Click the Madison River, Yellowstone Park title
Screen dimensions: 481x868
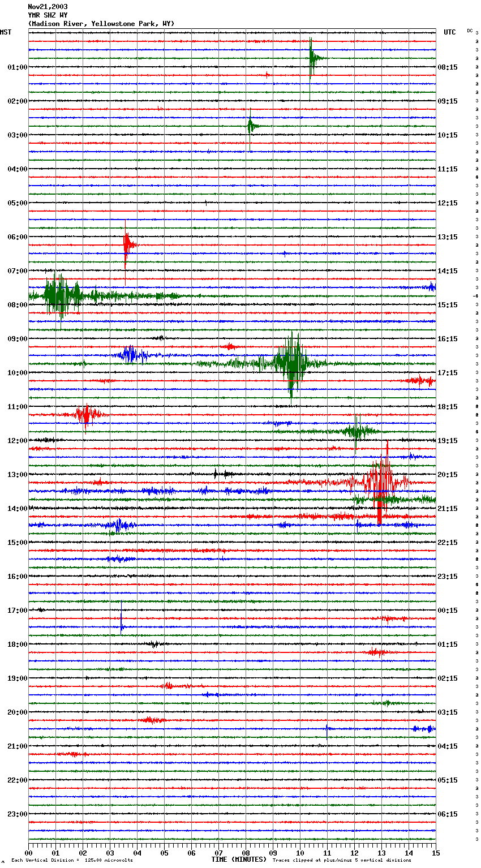[x=101, y=24]
